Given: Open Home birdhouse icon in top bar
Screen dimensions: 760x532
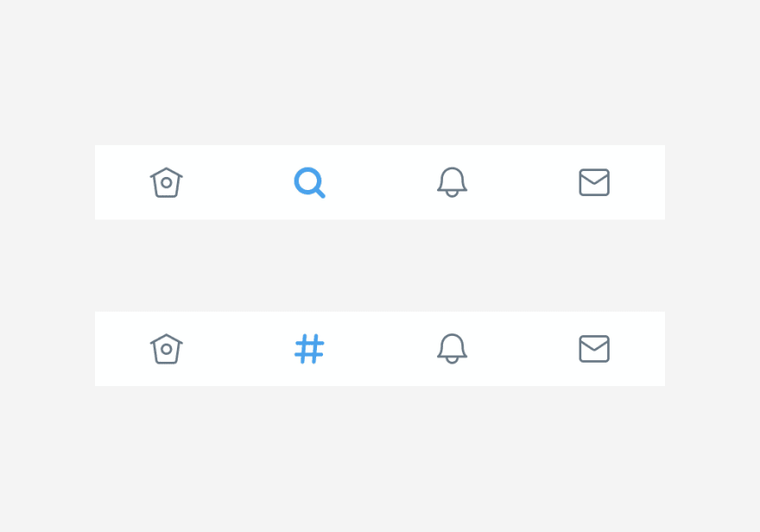Looking at the screenshot, I should 166,182.
